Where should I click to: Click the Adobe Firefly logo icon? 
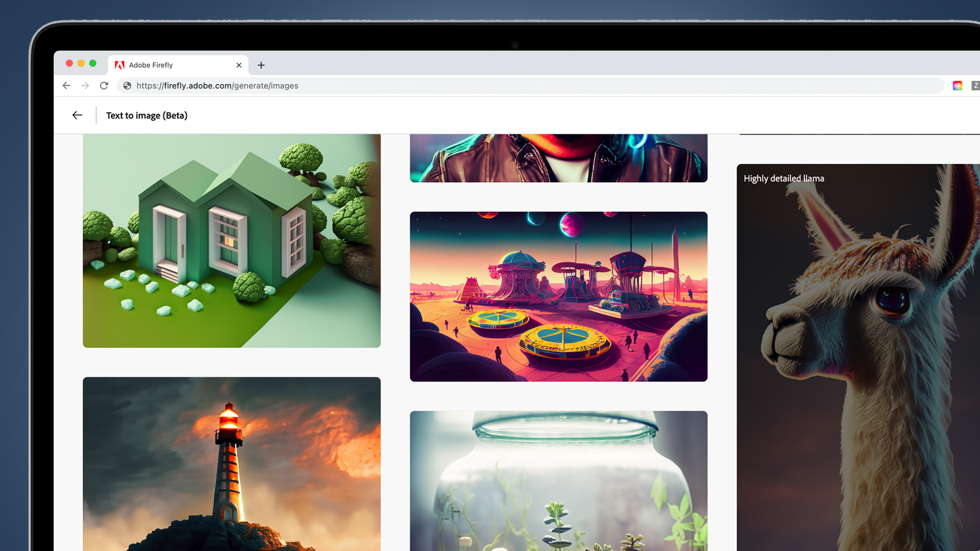(x=121, y=65)
